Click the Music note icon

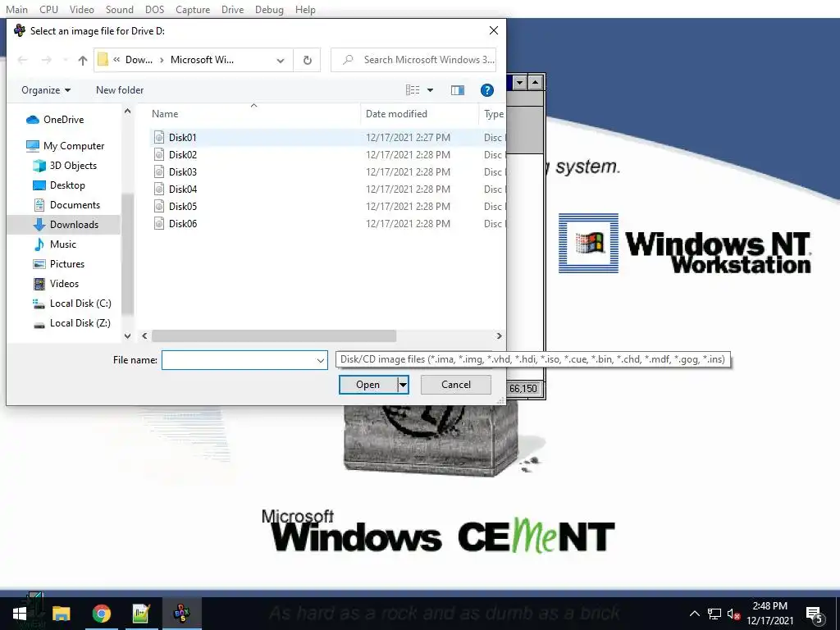point(39,244)
